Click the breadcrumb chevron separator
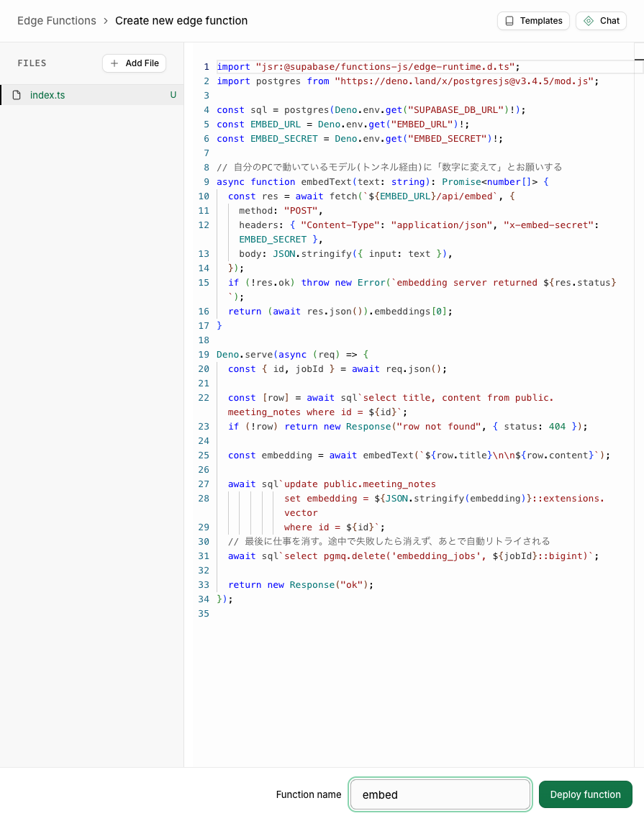Viewport: 644px width, 821px height. 106,21
